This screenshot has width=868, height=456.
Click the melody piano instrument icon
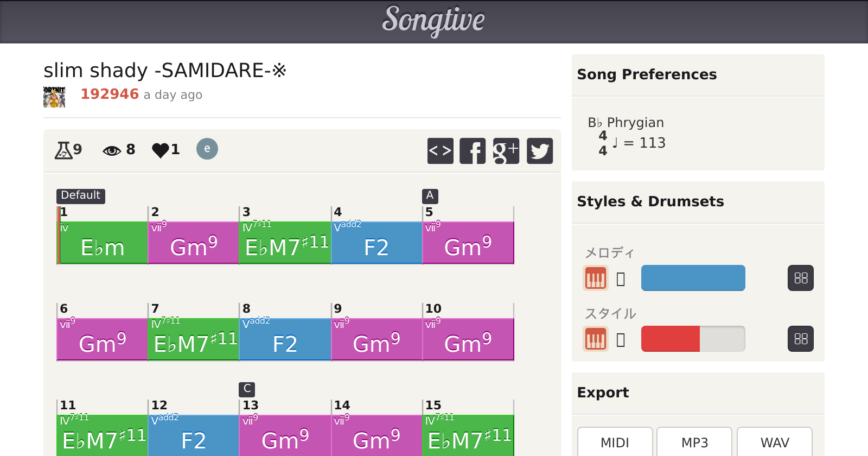tap(595, 278)
